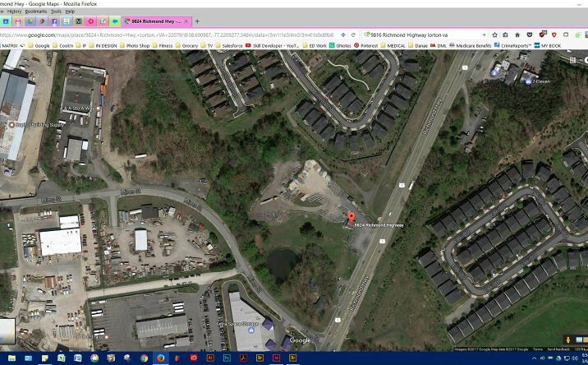Switch map view via bottom-left thumbnail

7,330
